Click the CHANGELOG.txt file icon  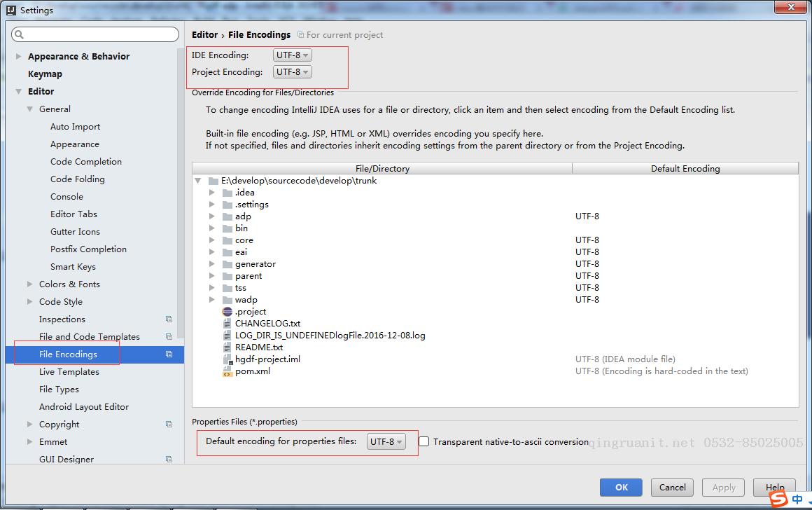pyautogui.click(x=227, y=324)
